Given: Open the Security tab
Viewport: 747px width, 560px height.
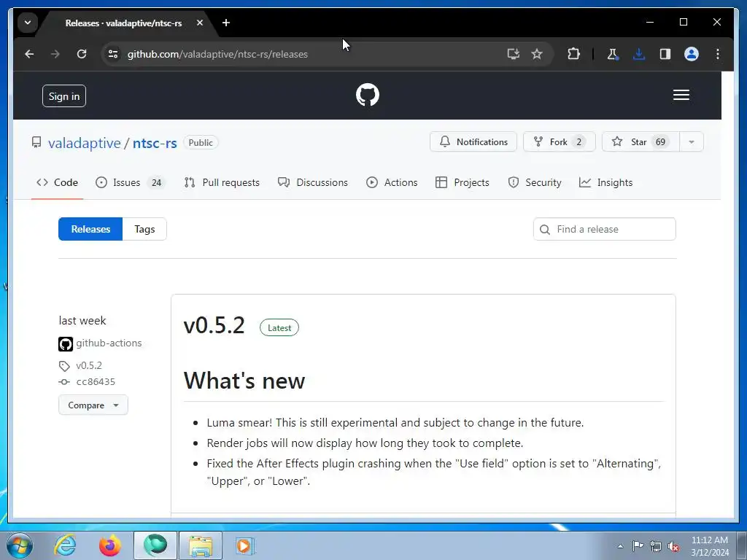Looking at the screenshot, I should click(x=535, y=183).
